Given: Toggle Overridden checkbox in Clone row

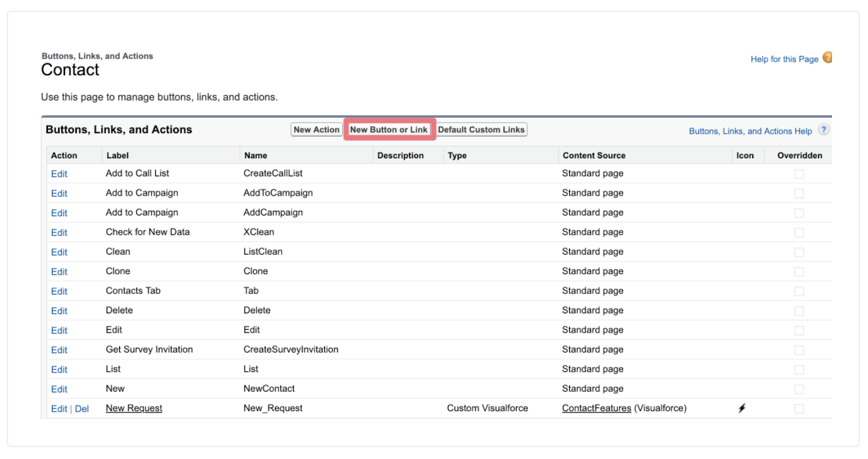Looking at the screenshot, I should click(x=799, y=271).
